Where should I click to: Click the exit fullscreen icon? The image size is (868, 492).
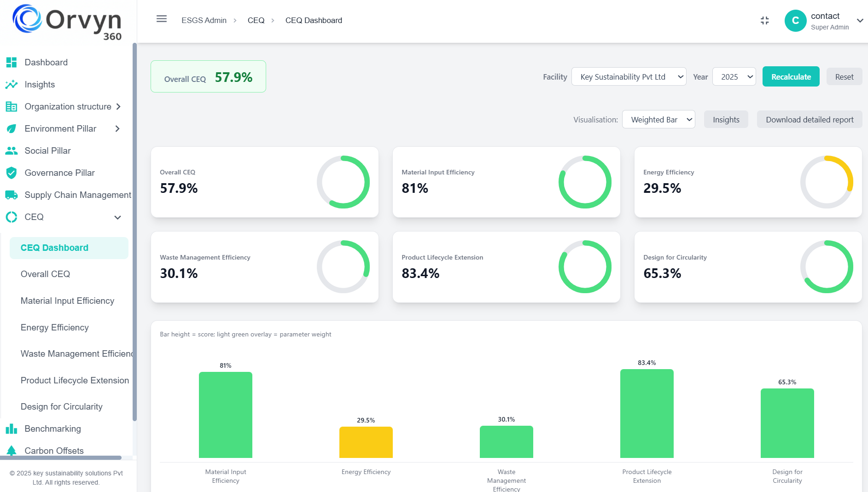click(x=764, y=21)
